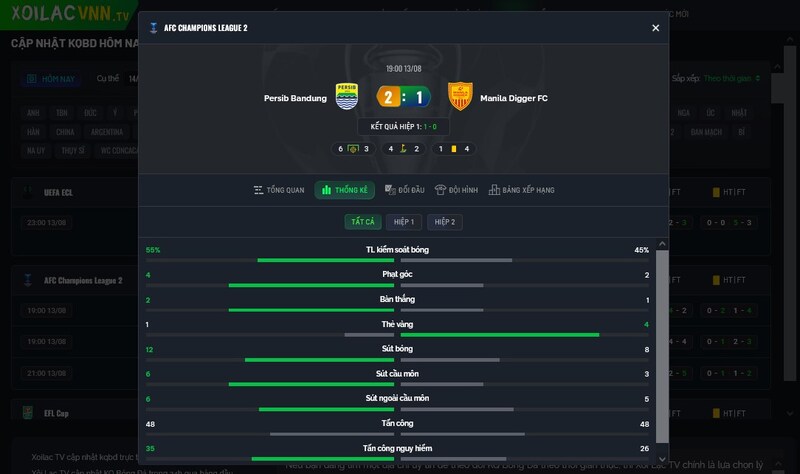Select the Hiệp 1 stats filter
Image resolution: width=800 pixels, height=474 pixels.
pyautogui.click(x=404, y=221)
